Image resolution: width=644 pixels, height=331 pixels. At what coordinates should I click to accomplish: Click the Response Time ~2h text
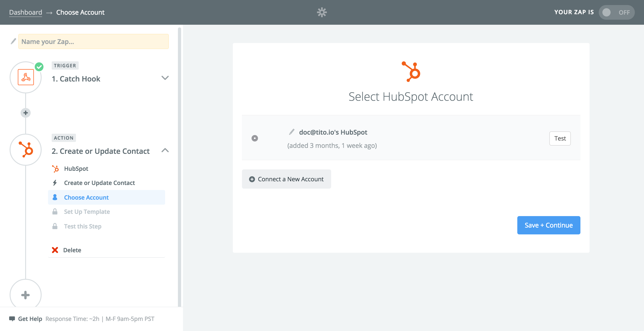[72, 319]
